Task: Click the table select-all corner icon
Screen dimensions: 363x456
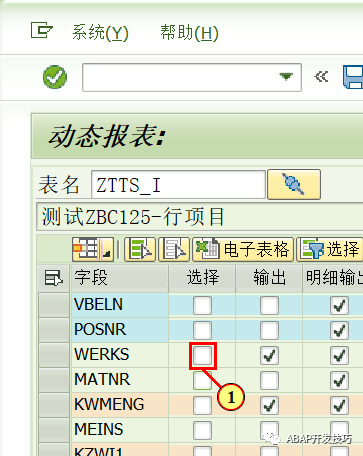Action: 54,278
